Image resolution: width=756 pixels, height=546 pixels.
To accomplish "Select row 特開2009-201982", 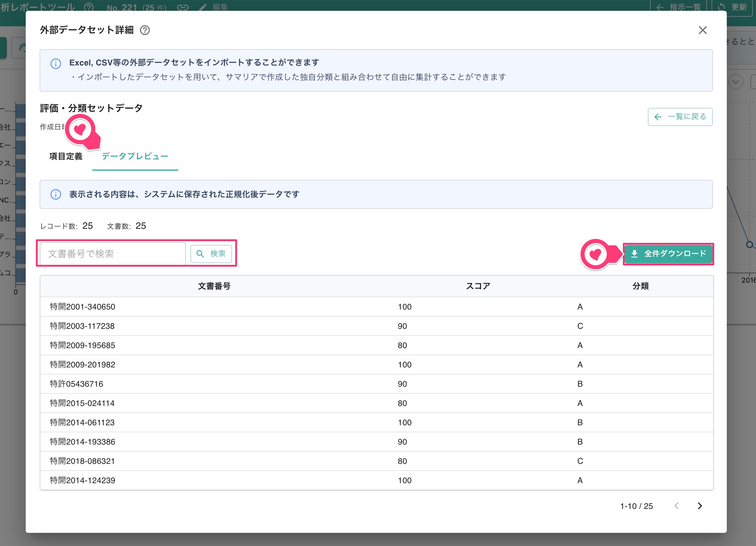I will (x=377, y=365).
